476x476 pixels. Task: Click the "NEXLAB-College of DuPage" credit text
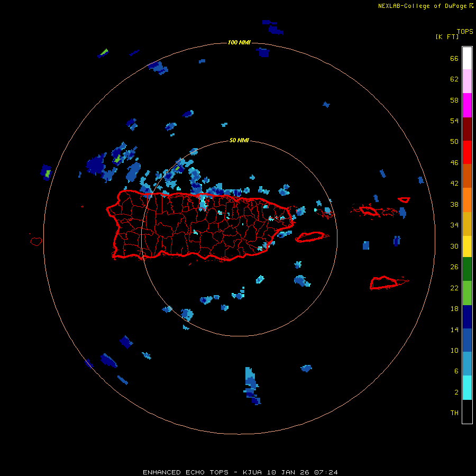point(423,6)
